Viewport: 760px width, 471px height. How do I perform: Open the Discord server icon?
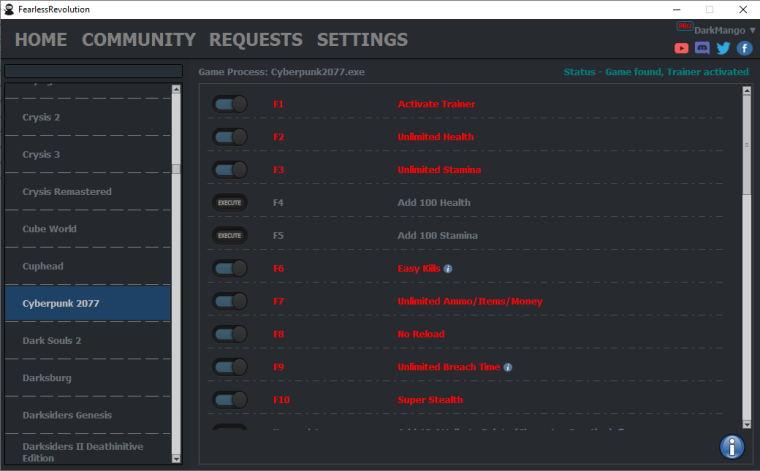click(x=702, y=48)
